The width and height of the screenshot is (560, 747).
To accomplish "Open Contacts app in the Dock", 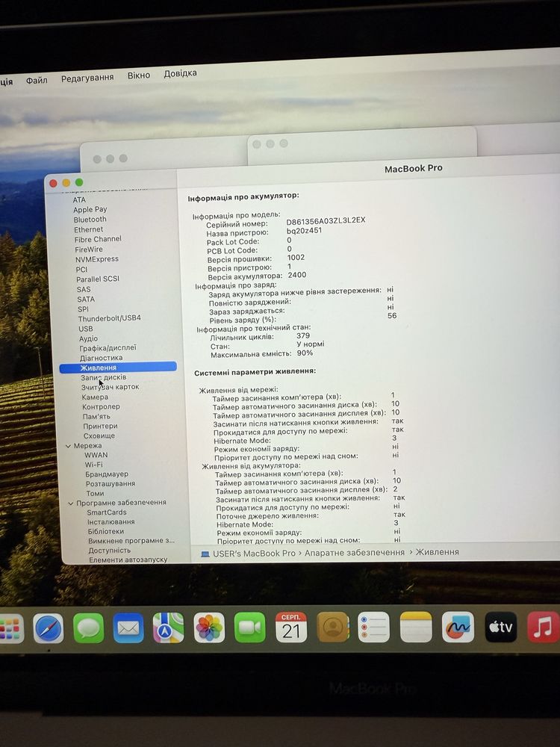I will point(333,627).
